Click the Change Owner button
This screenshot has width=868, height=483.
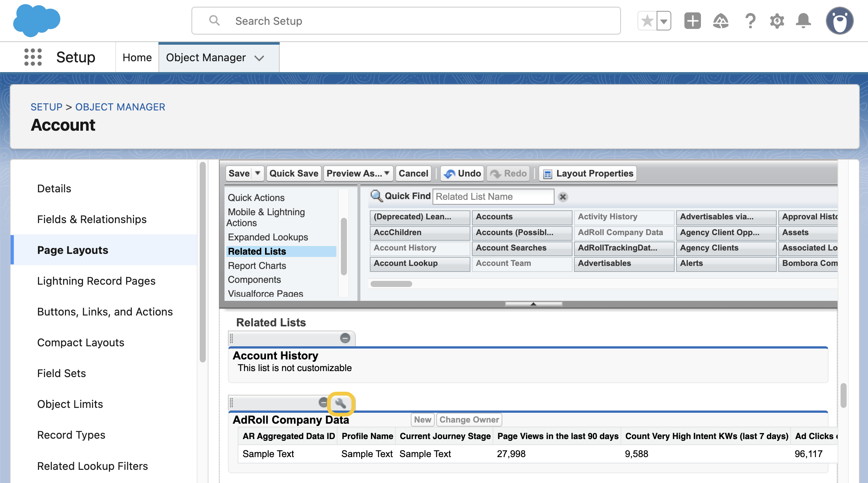(469, 420)
